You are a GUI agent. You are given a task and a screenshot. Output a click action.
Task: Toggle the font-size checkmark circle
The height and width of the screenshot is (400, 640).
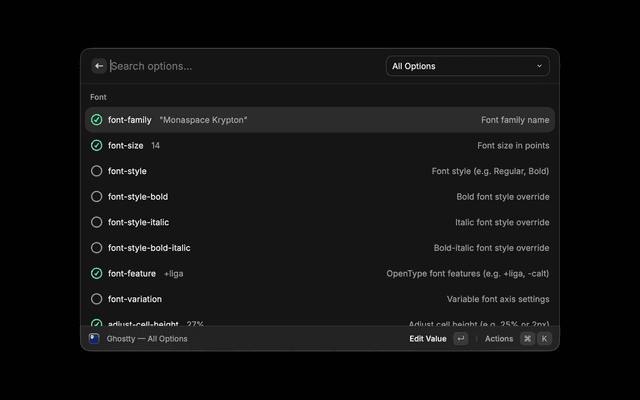pyautogui.click(x=97, y=145)
